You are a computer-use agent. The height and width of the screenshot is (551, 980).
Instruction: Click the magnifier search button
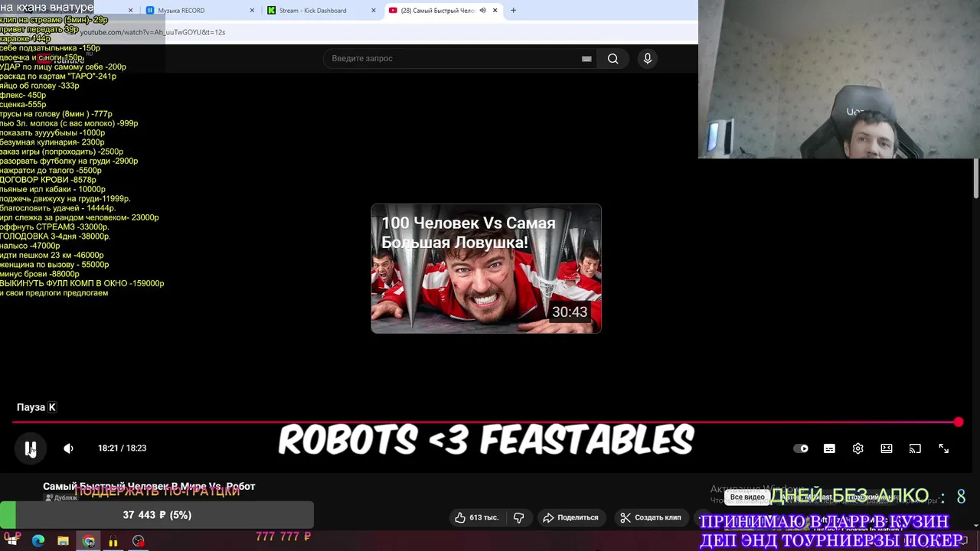tap(612, 58)
